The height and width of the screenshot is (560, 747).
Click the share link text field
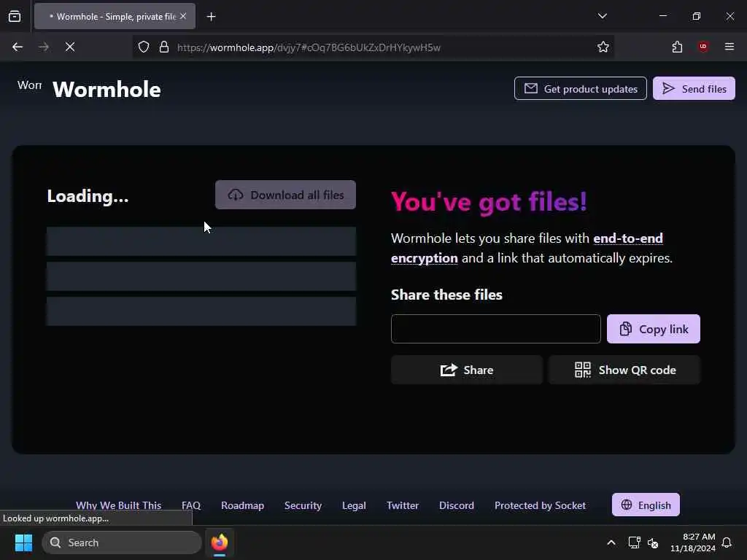tap(496, 329)
